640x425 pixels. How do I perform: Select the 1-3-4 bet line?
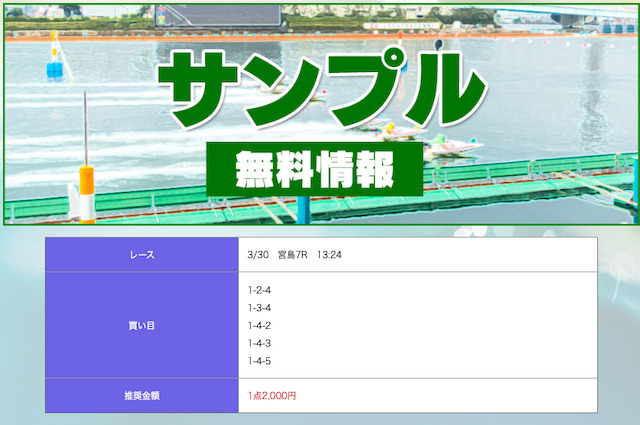coord(260,308)
